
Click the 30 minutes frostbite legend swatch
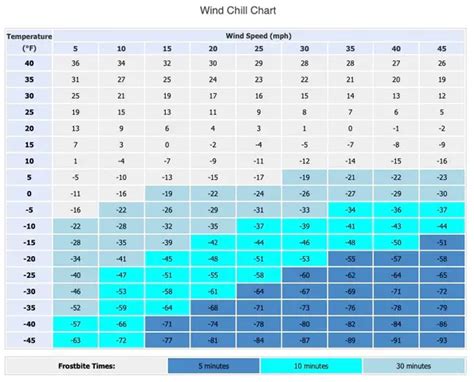pos(413,366)
